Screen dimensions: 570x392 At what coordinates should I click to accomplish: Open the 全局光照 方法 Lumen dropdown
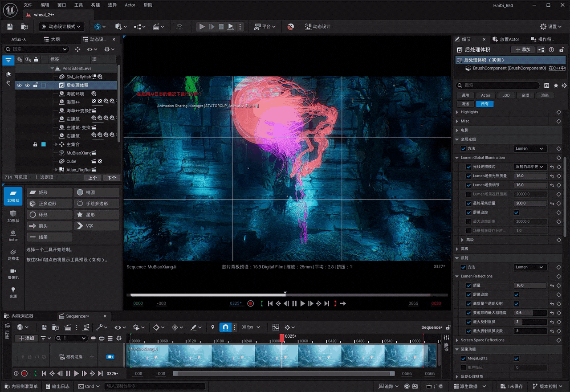point(530,149)
